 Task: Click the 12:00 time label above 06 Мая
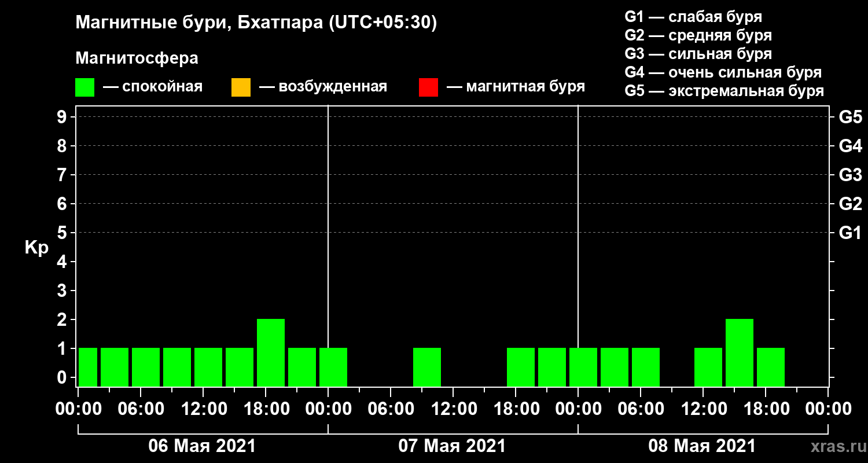click(x=203, y=409)
